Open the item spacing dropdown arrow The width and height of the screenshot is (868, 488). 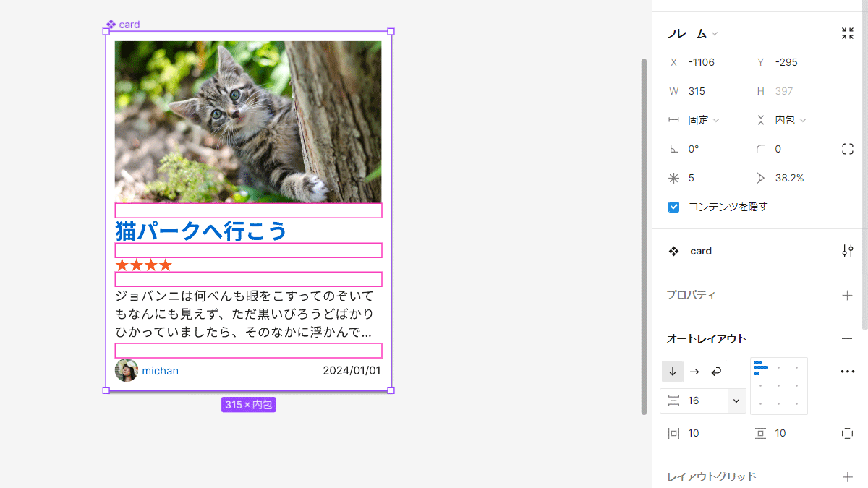click(x=736, y=401)
